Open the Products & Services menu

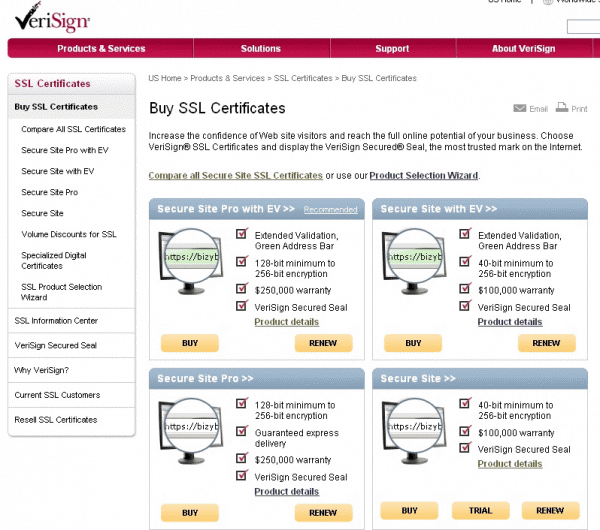[x=101, y=48]
